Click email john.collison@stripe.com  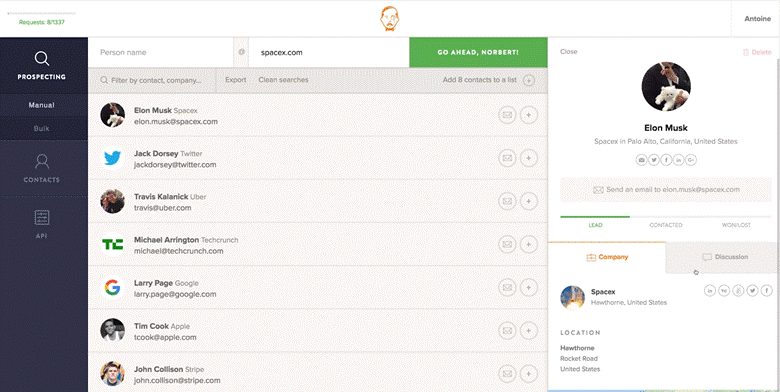click(177, 381)
